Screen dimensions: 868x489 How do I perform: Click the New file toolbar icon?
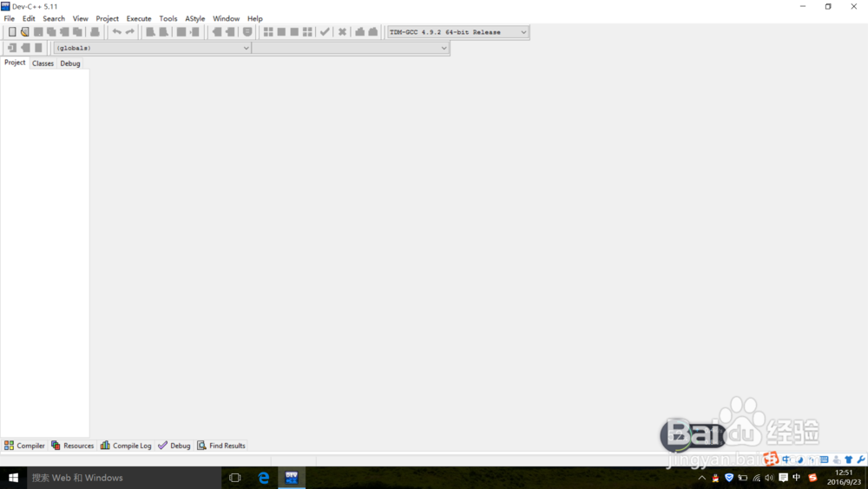11,32
